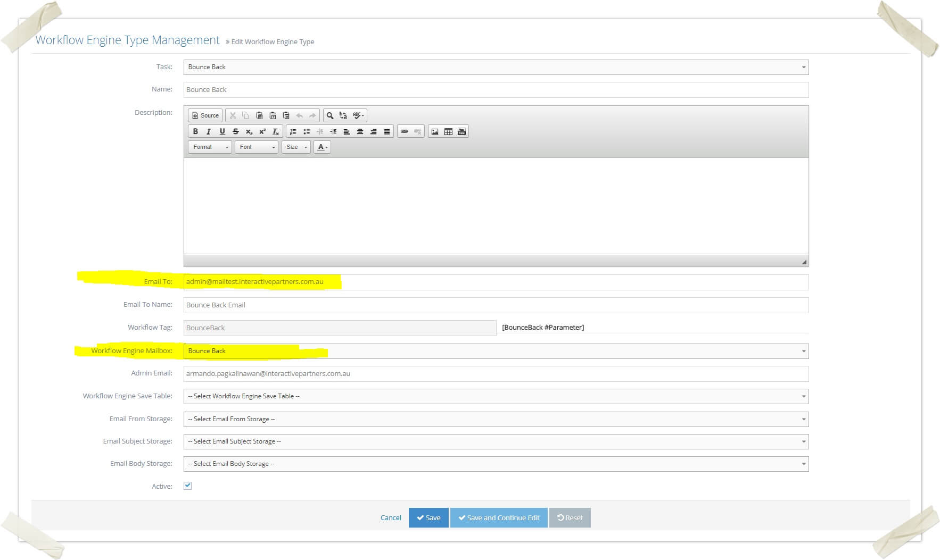Uncheck the Active checkbox
This screenshot has height=560, width=940.
coord(187,486)
